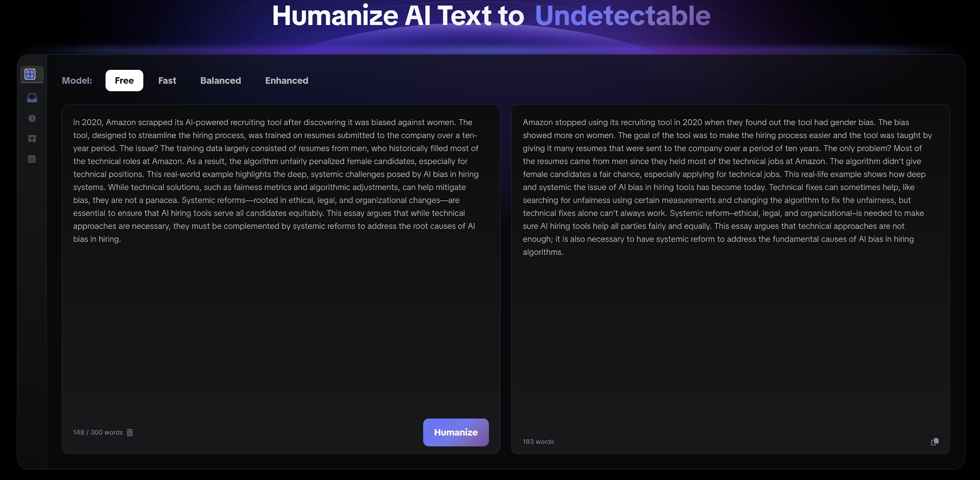980x480 pixels.
Task: Click the "Humanize AI Text to Undetectable" heading
Action: (x=490, y=16)
